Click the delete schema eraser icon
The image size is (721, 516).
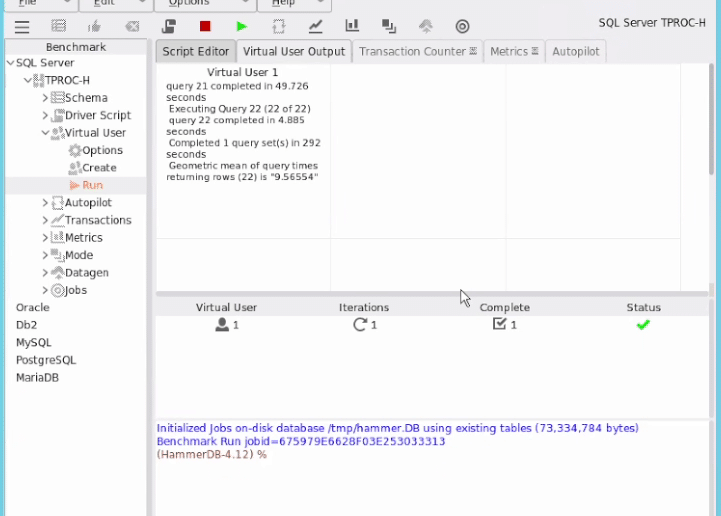point(132,26)
